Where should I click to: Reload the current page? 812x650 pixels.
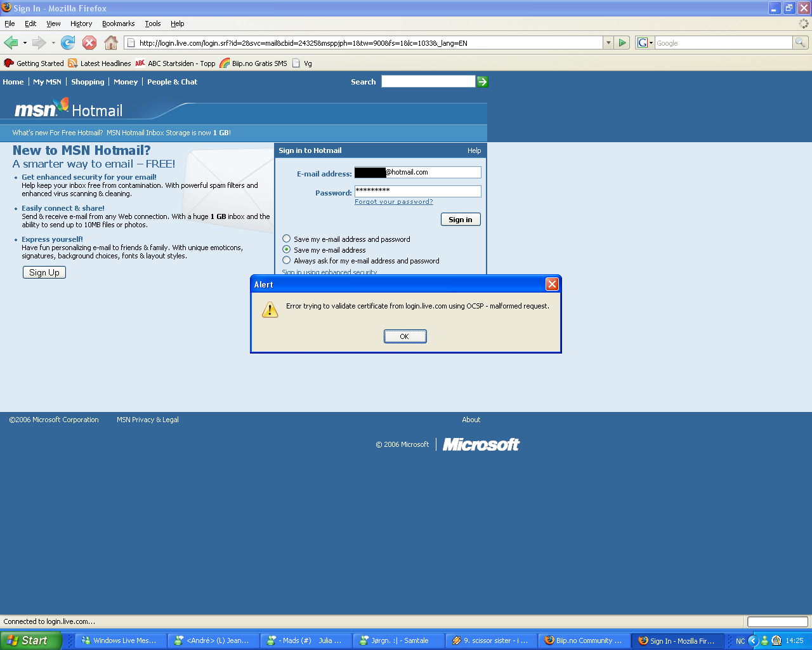[68, 43]
